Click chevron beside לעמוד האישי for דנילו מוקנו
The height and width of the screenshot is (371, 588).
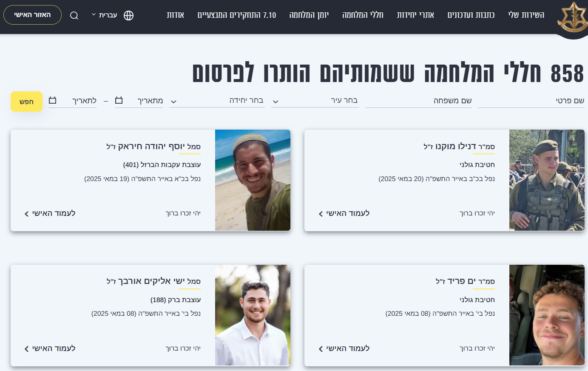tap(321, 214)
